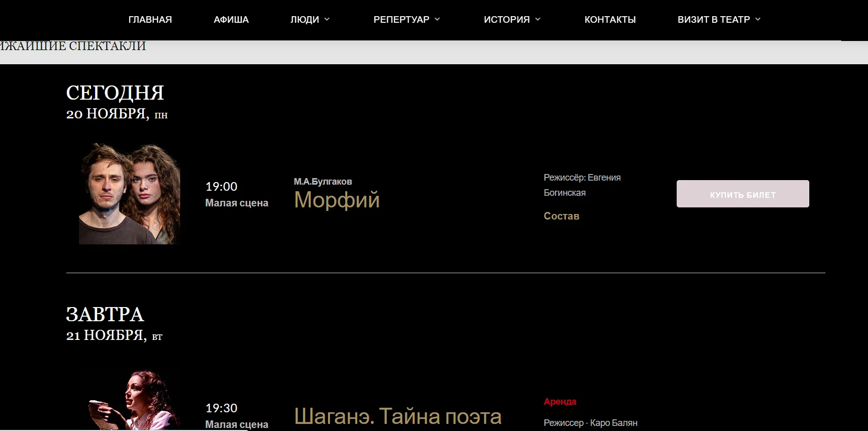Open the Шаганэ. Тайна поэта title link
868x431 pixels.
(398, 416)
